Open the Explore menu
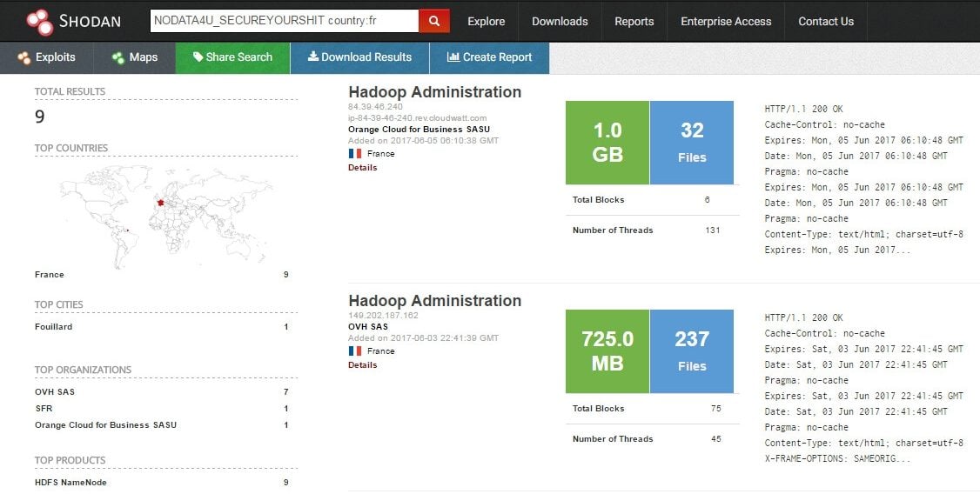 (487, 21)
